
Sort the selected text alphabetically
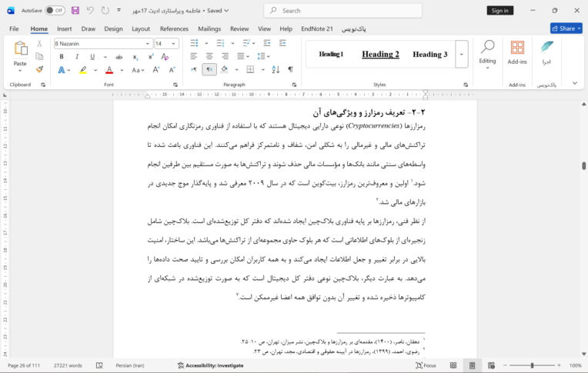[x=276, y=69]
